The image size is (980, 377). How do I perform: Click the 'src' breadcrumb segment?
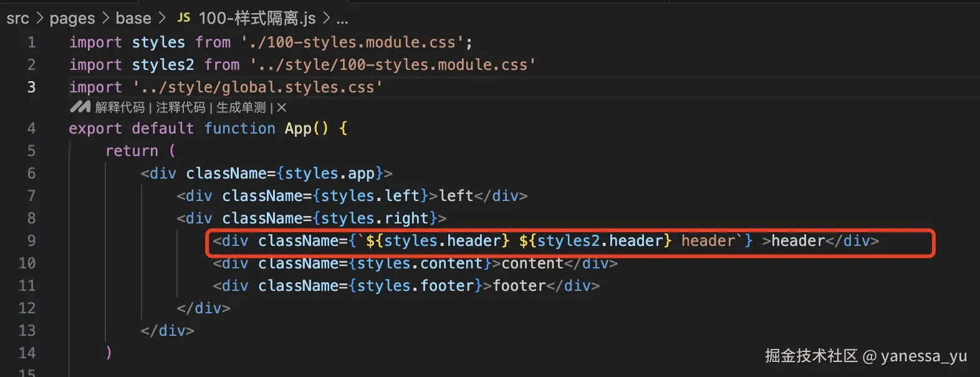tap(18, 19)
